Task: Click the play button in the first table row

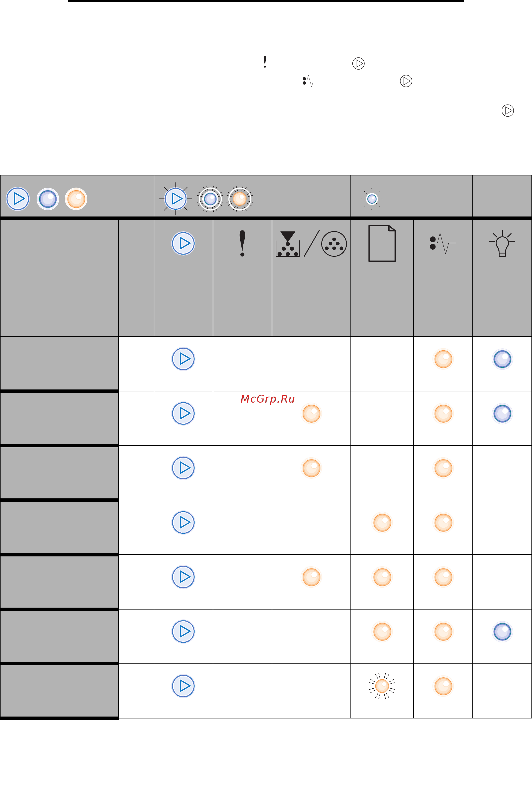Action: [183, 359]
